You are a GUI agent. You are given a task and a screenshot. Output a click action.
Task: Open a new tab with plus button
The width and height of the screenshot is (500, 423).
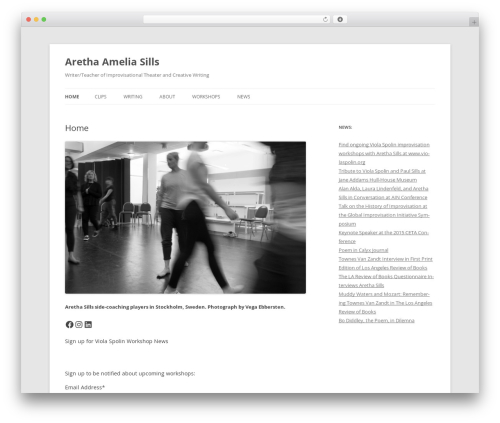[474, 22]
